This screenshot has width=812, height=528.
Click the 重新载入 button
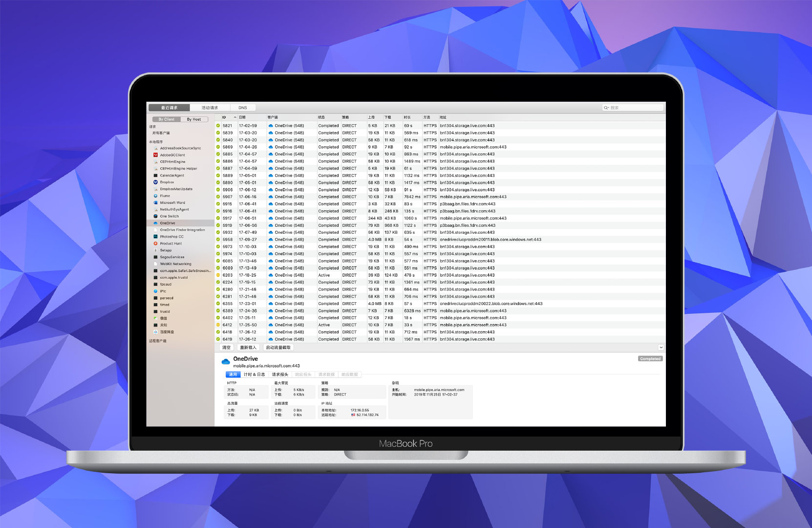248,348
